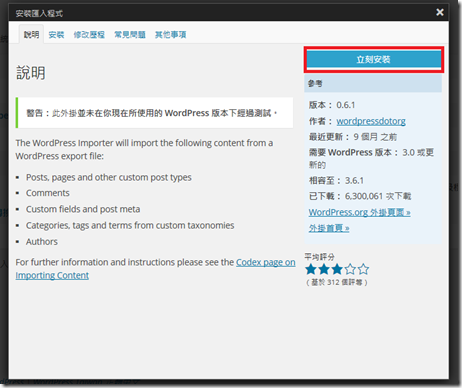462x388 pixels.
Task: Click the Custom fields and post meta item
Action: (x=83, y=209)
